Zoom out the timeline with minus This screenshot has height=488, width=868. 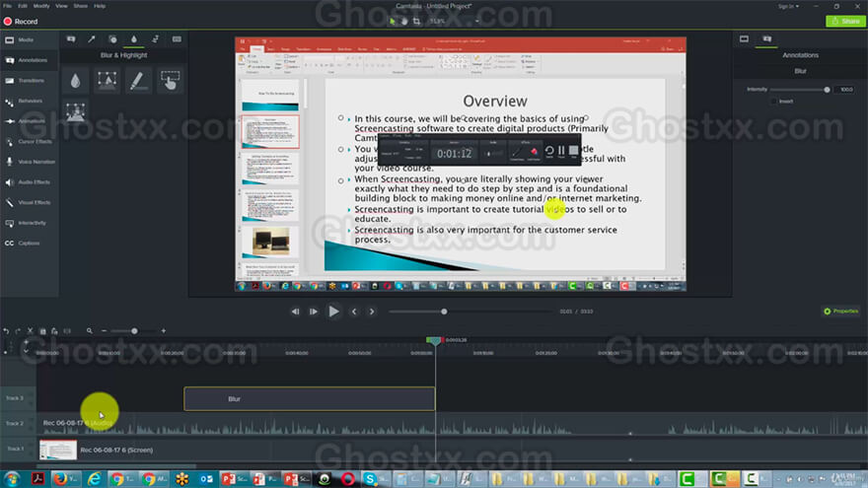[105, 331]
